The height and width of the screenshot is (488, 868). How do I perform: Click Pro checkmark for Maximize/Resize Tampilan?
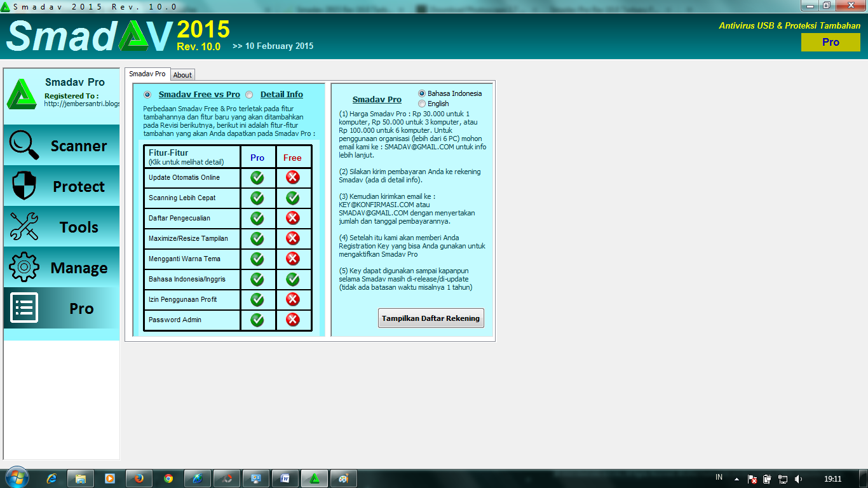click(x=257, y=238)
